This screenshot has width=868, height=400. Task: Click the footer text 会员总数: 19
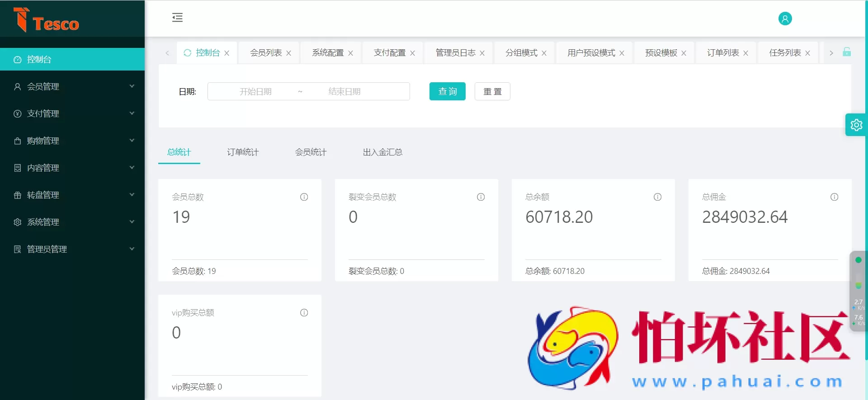194,271
